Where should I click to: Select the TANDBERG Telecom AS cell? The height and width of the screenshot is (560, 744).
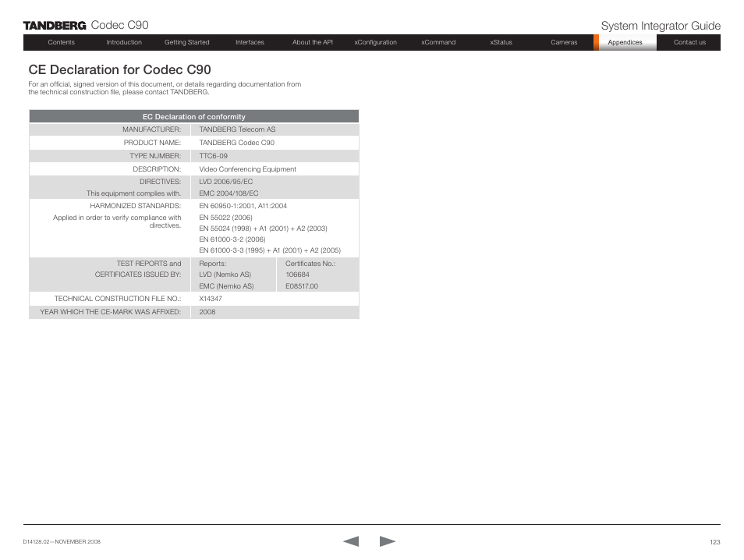tap(237, 129)
